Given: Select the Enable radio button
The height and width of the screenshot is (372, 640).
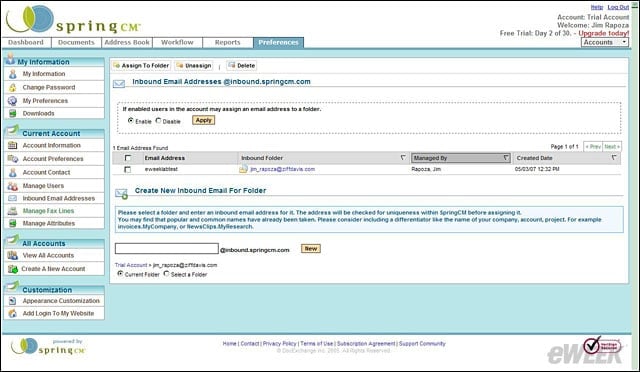Looking at the screenshot, I should point(131,120).
